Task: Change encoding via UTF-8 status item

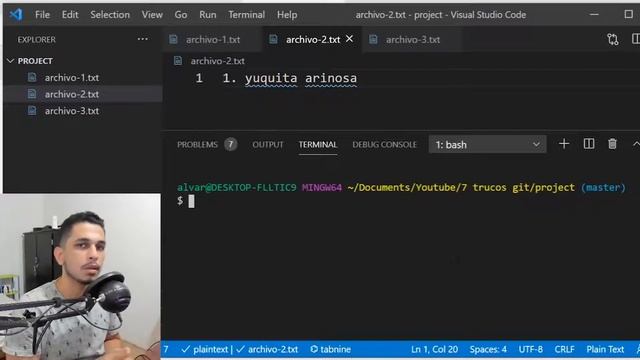Action: click(x=531, y=349)
